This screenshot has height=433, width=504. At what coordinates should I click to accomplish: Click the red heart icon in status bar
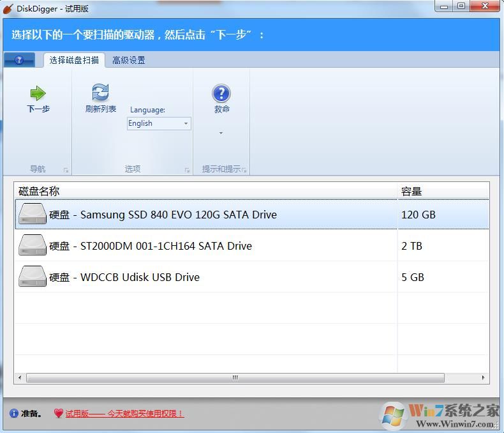click(59, 413)
